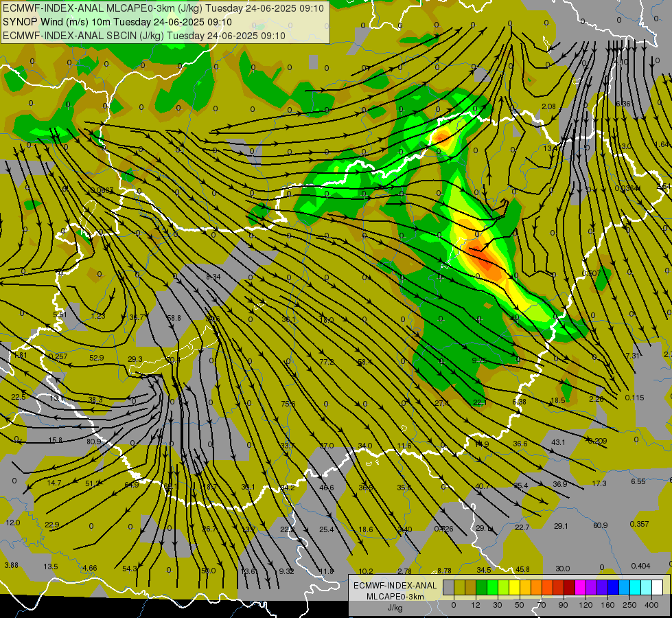Click the legend scale label 160
The image size is (672, 618).
(x=607, y=605)
